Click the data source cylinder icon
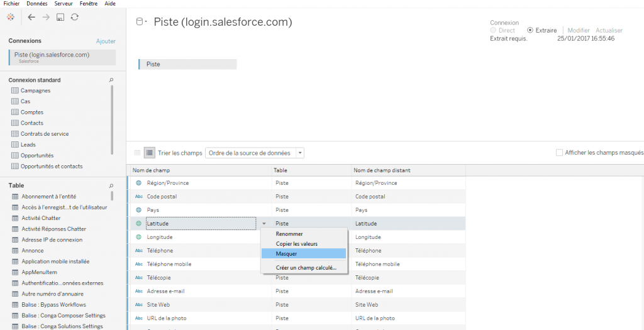The width and height of the screenshot is (644, 330). click(140, 22)
